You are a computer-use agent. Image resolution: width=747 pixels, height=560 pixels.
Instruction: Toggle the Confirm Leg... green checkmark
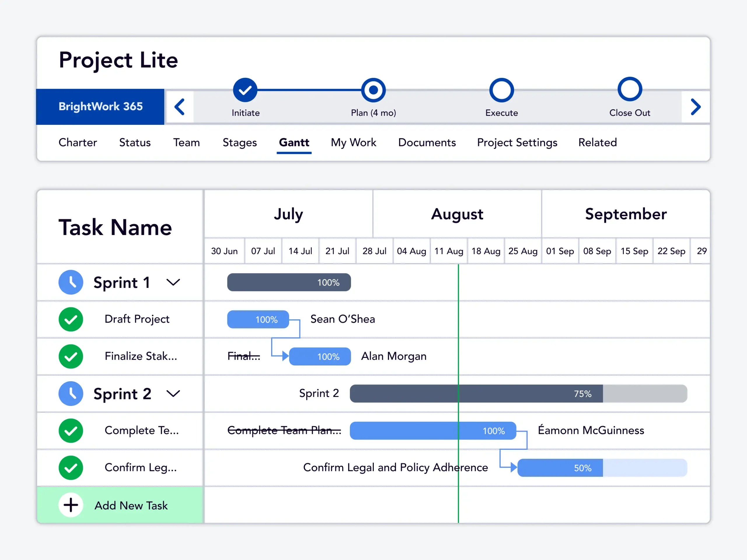tap(71, 468)
